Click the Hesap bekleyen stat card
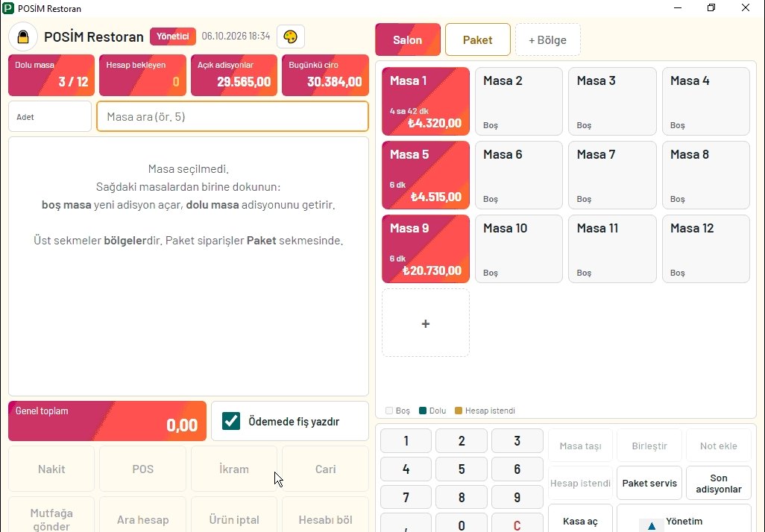The height and width of the screenshot is (532, 765). 142,75
